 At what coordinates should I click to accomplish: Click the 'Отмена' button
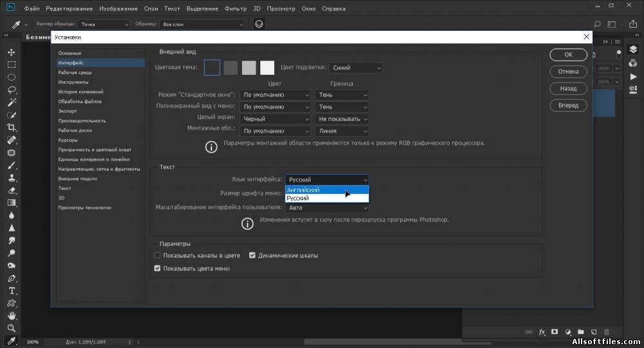point(568,72)
